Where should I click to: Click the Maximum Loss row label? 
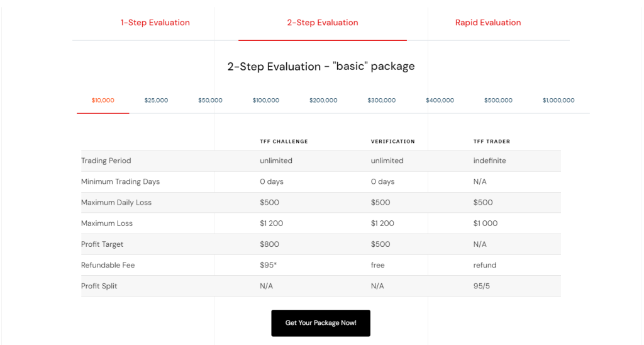[107, 223]
